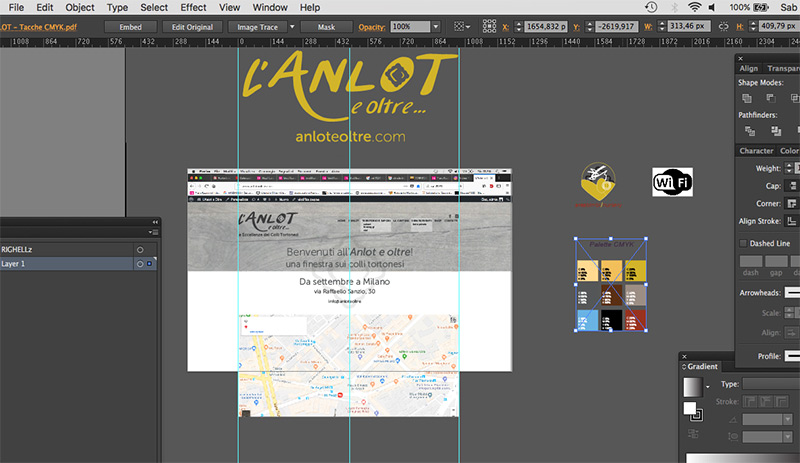Click the Butt Cap stroke icon

[792, 186]
